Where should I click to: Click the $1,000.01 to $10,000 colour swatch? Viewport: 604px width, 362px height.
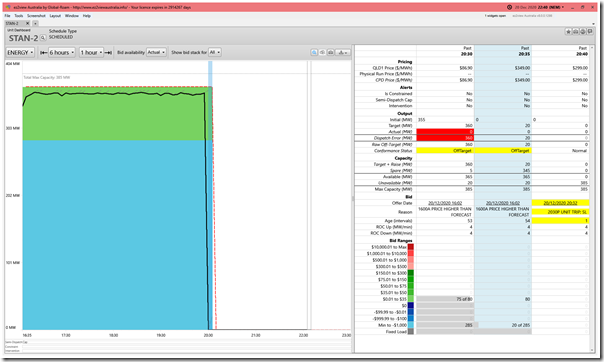click(x=411, y=253)
